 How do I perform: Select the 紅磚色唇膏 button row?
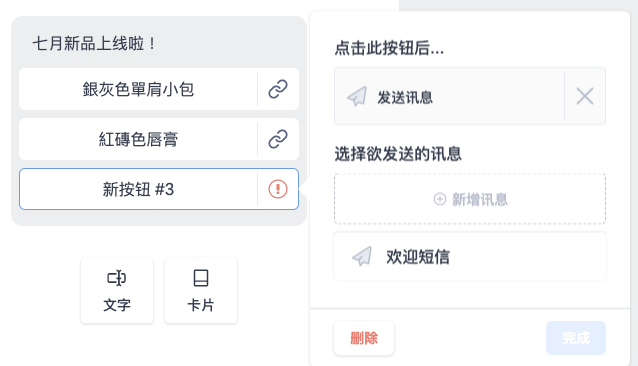click(x=159, y=139)
